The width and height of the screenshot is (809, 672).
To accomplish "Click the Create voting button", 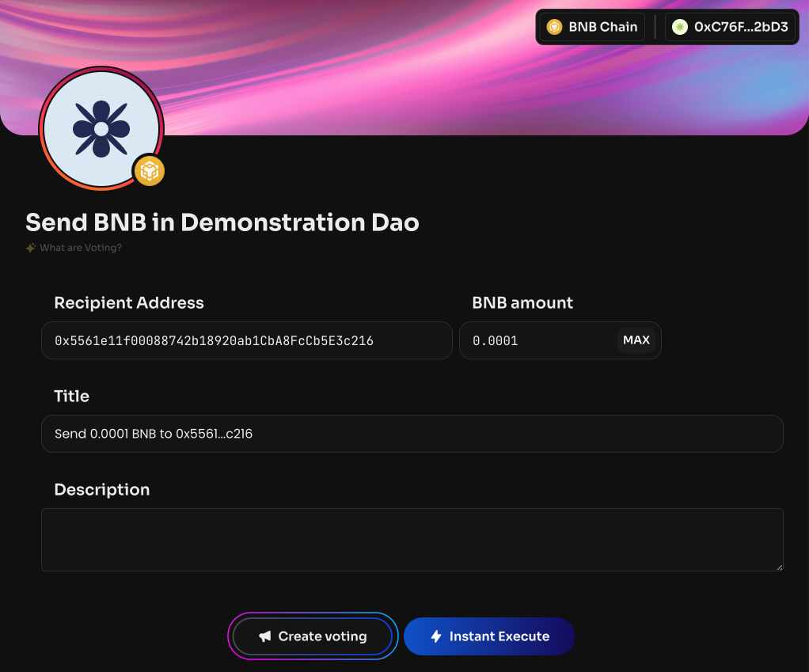I will (x=313, y=636).
